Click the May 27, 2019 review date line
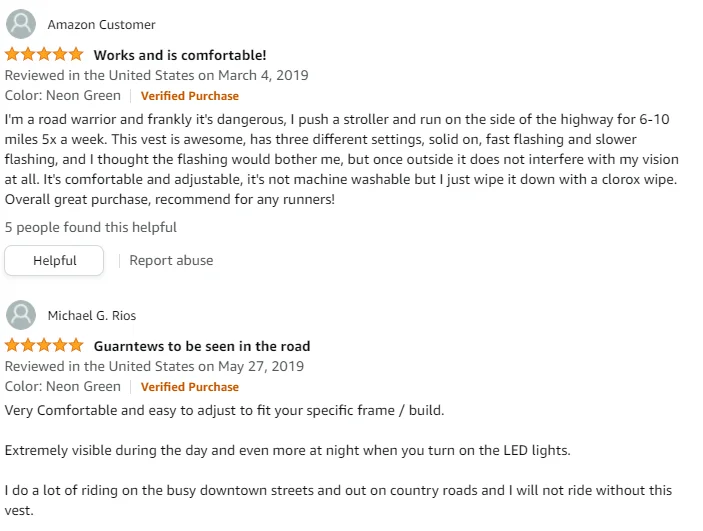Viewport: 703px width, 531px height. pos(154,366)
